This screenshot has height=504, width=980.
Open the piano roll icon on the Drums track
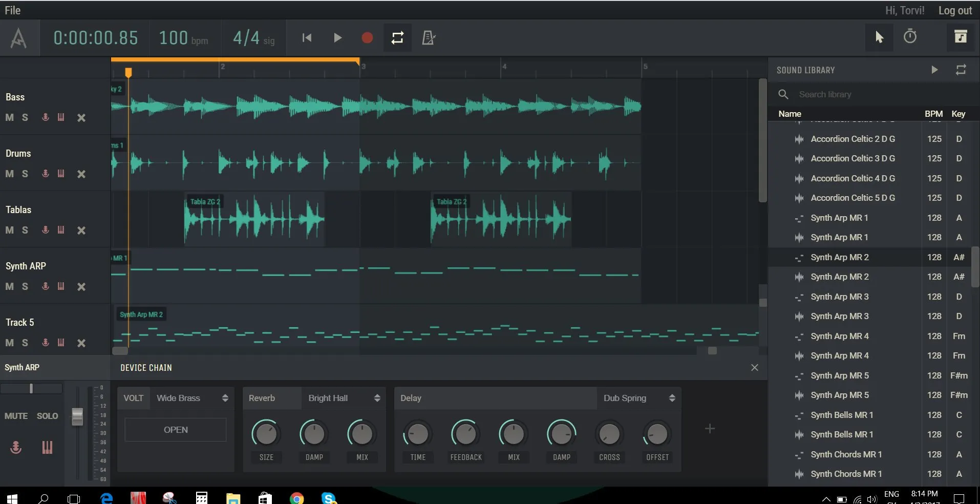point(61,174)
